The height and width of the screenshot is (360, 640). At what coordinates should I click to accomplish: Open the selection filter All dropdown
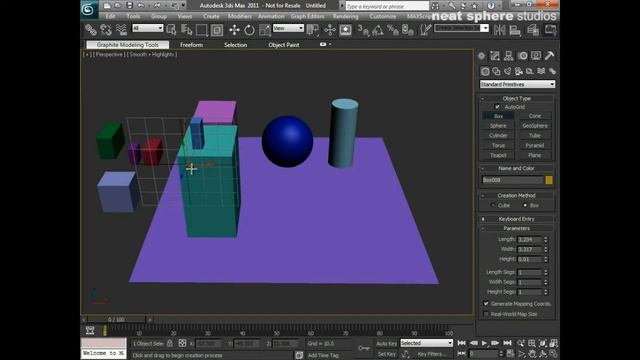pyautogui.click(x=147, y=28)
